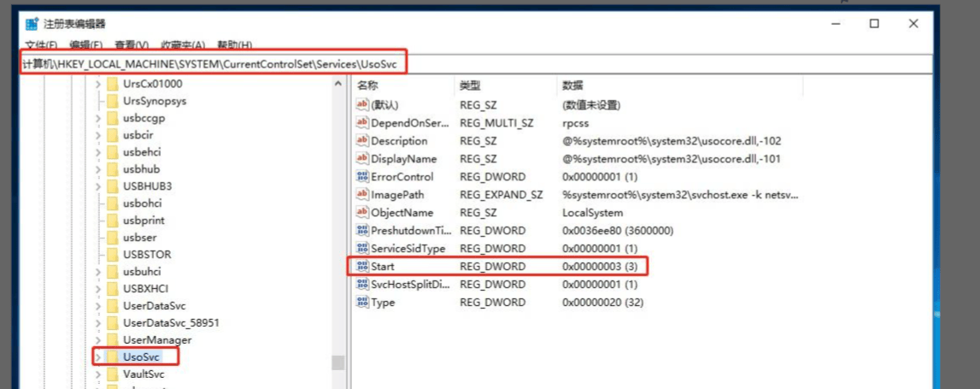
Task: Select the UserDataSvc_58951 key
Action: [x=170, y=322]
